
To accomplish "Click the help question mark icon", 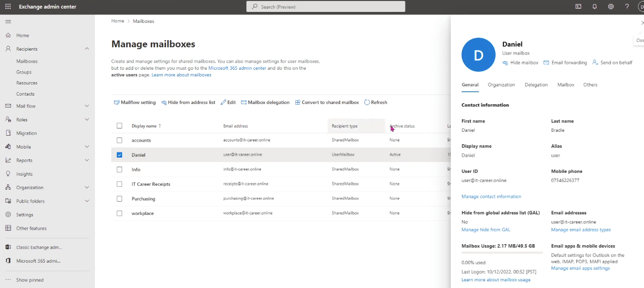I will [x=627, y=7].
